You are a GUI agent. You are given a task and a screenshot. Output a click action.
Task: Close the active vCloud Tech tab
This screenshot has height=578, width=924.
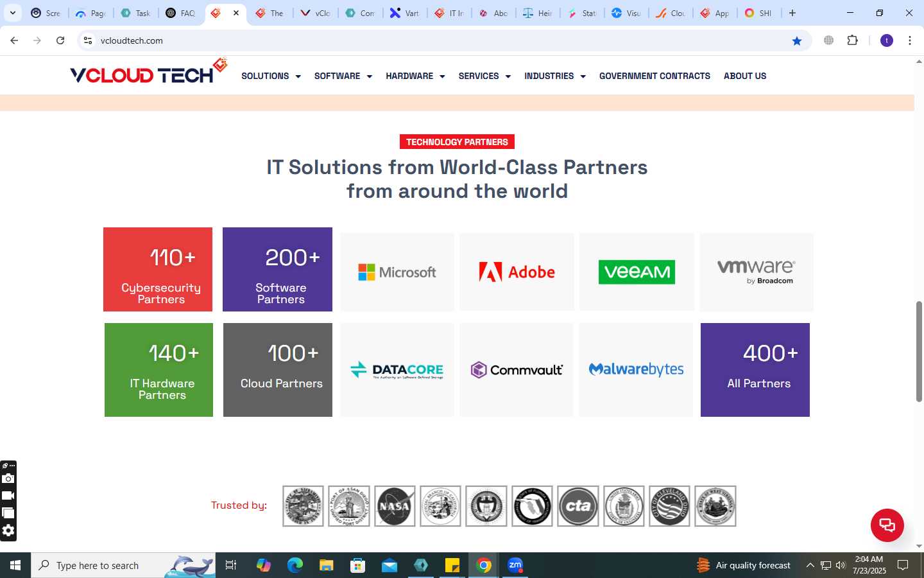coord(236,13)
